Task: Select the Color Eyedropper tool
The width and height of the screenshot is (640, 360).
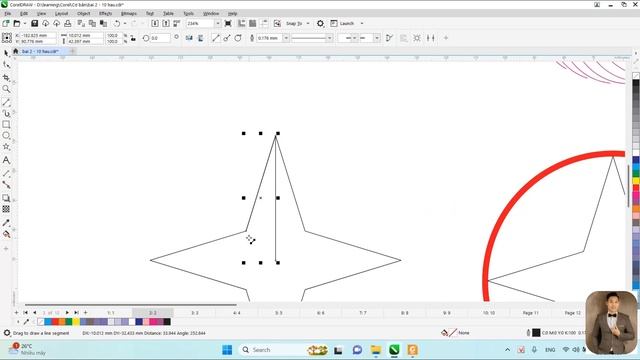Action: pos(6,223)
